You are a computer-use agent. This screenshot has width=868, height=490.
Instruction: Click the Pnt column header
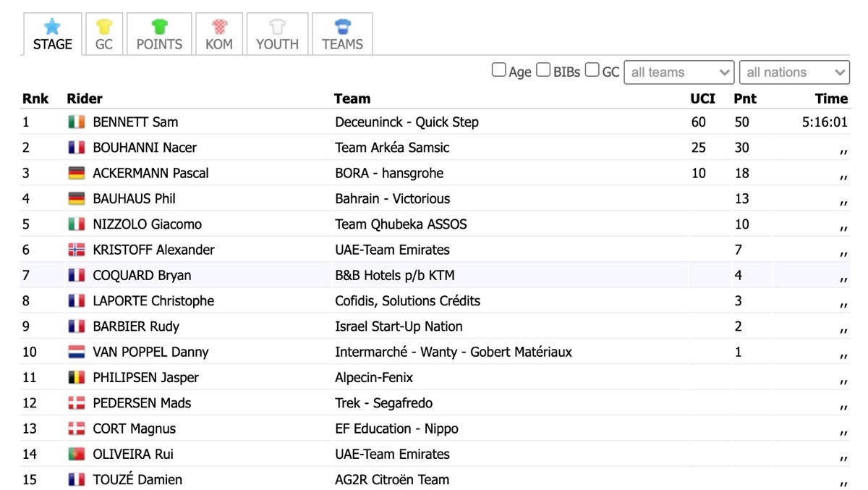tap(745, 99)
